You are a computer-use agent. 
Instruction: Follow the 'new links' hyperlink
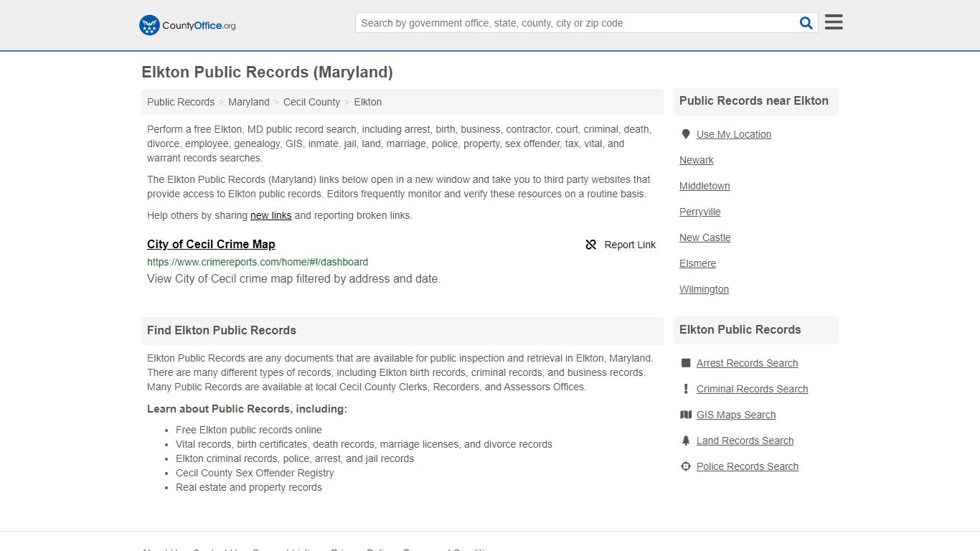[270, 215]
